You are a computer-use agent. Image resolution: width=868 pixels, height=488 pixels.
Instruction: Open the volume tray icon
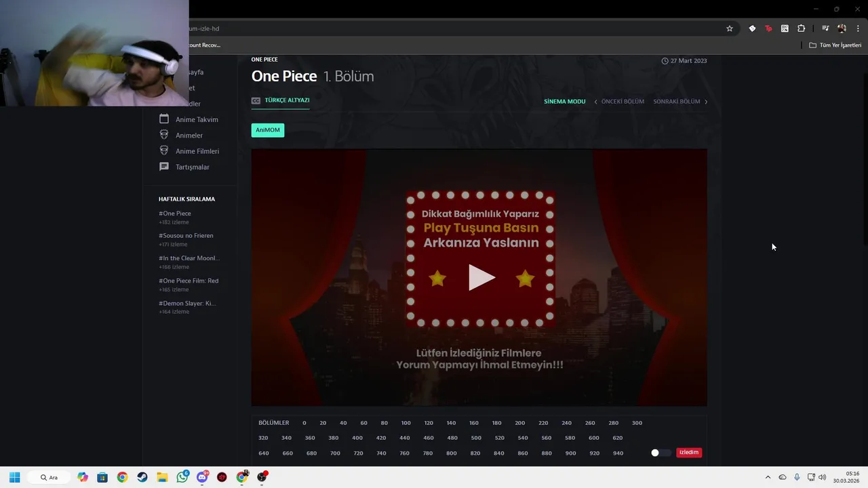(823, 477)
